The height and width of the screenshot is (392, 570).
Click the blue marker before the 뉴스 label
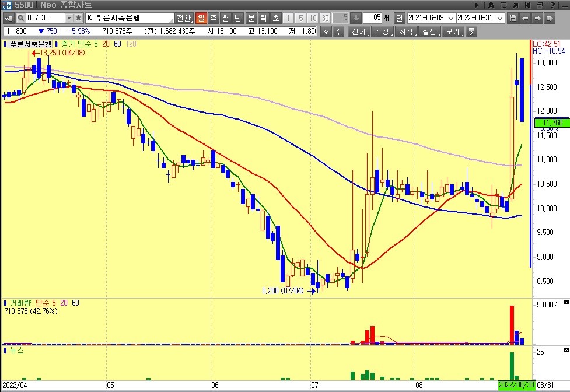click(5, 350)
